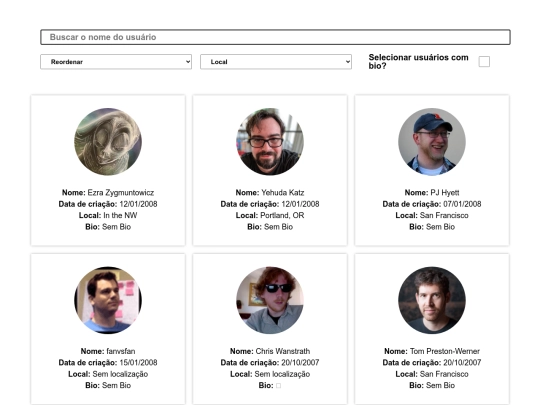Click the Reordenar dropdown arrow chevron
Screen dimensions: 540x405
pos(188,62)
